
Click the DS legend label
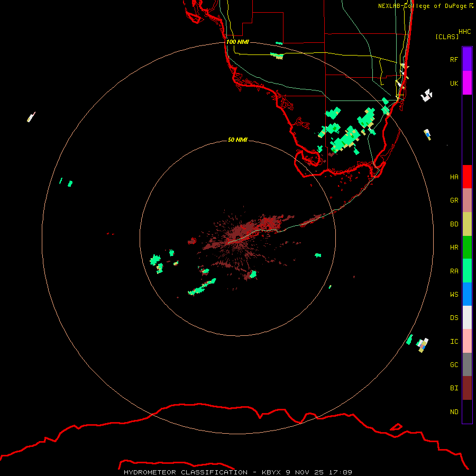tap(454, 317)
